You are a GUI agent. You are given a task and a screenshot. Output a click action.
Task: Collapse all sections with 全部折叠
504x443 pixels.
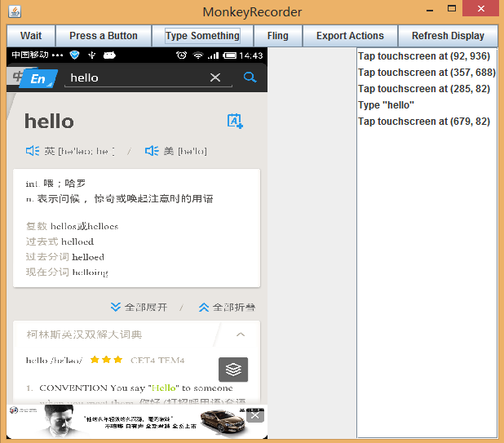(227, 307)
